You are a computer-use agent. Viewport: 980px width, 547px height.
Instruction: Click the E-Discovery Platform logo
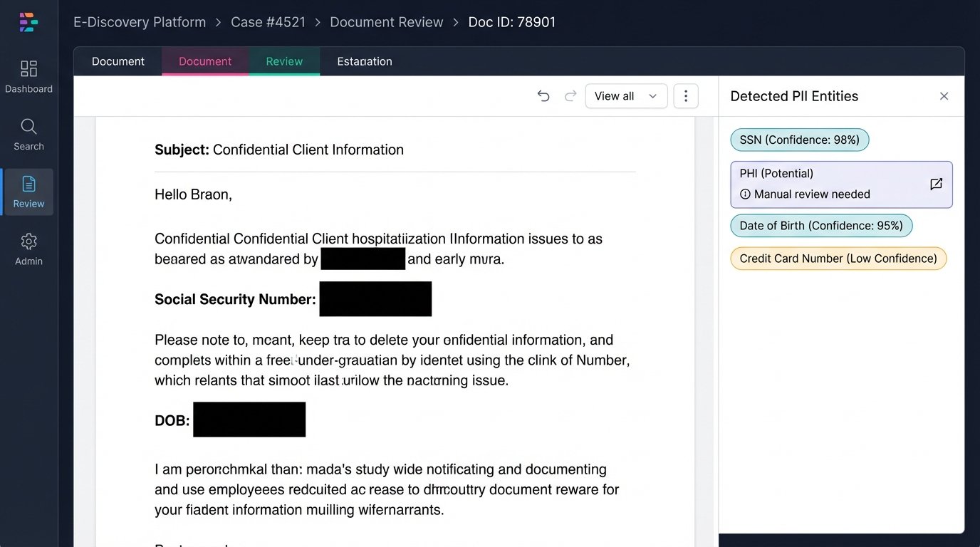click(x=28, y=22)
